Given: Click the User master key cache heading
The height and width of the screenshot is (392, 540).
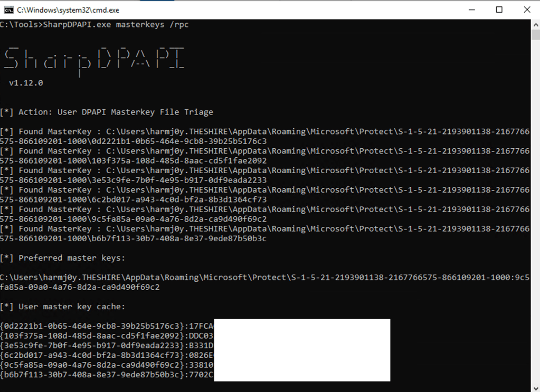Looking at the screenshot, I should coord(70,307).
